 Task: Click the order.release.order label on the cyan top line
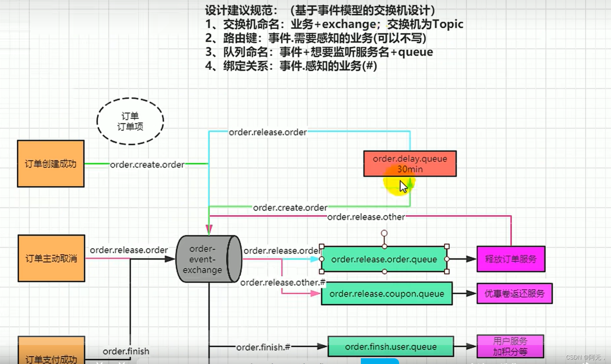268,132
